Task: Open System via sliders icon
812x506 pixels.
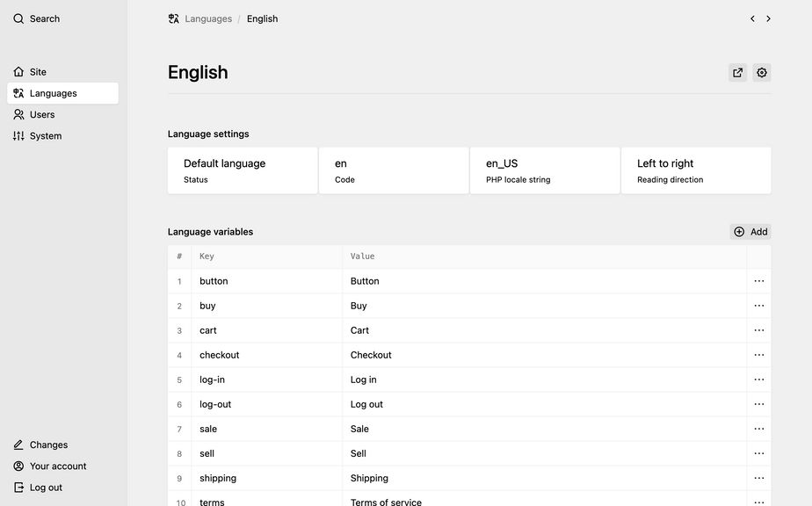Action: [18, 136]
